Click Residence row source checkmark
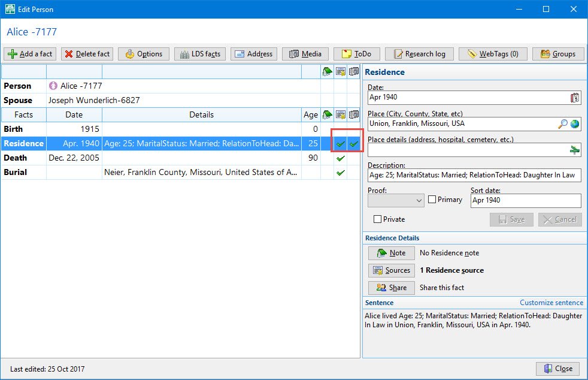Screen dimensions: 588x380 pos(341,144)
